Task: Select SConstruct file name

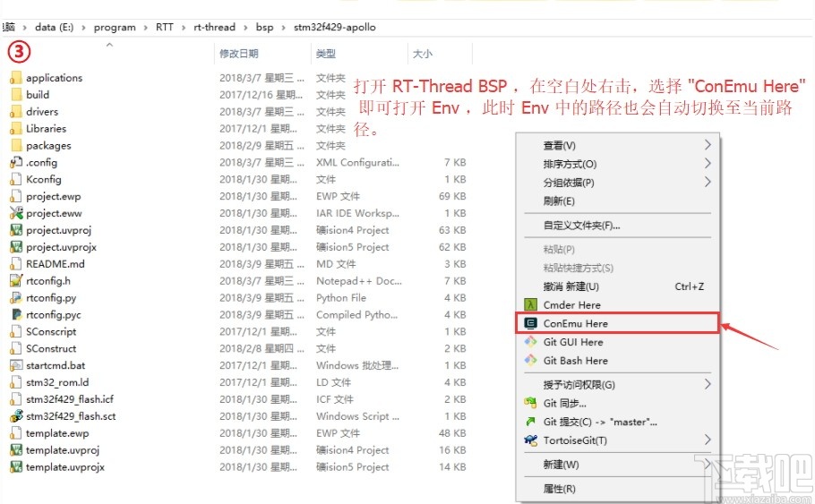Action: pos(51,348)
